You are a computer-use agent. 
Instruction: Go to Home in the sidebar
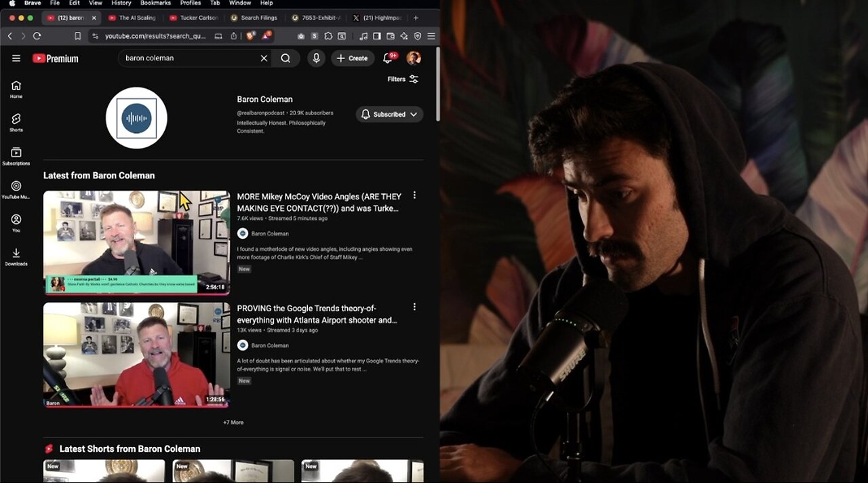click(x=16, y=90)
